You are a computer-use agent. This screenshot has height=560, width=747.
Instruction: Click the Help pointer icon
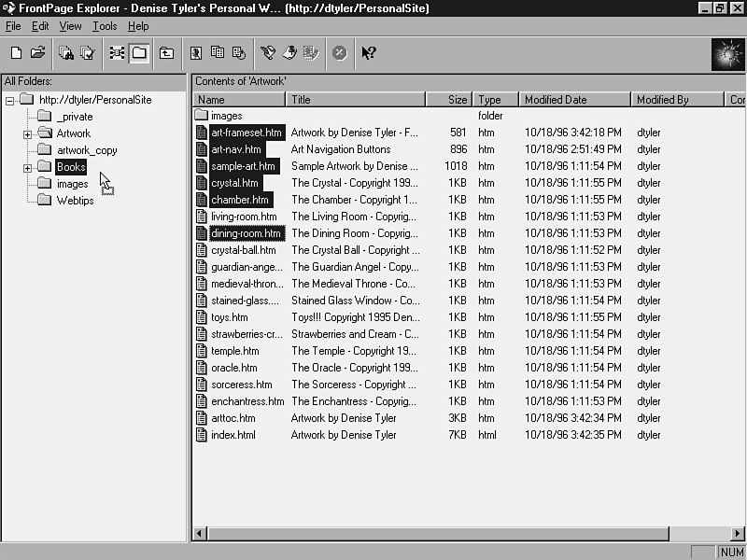[x=369, y=53]
